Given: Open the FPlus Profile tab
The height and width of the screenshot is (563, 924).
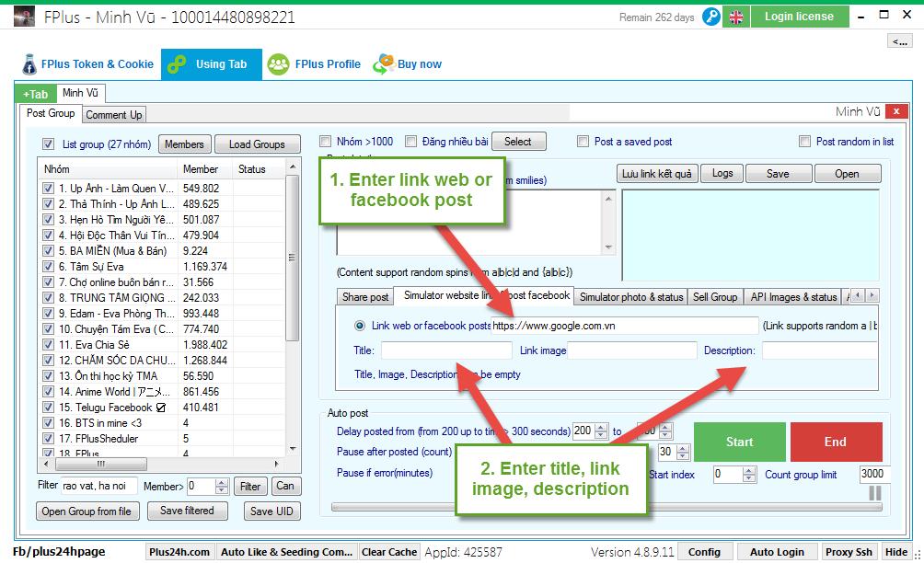Looking at the screenshot, I should pos(314,64).
